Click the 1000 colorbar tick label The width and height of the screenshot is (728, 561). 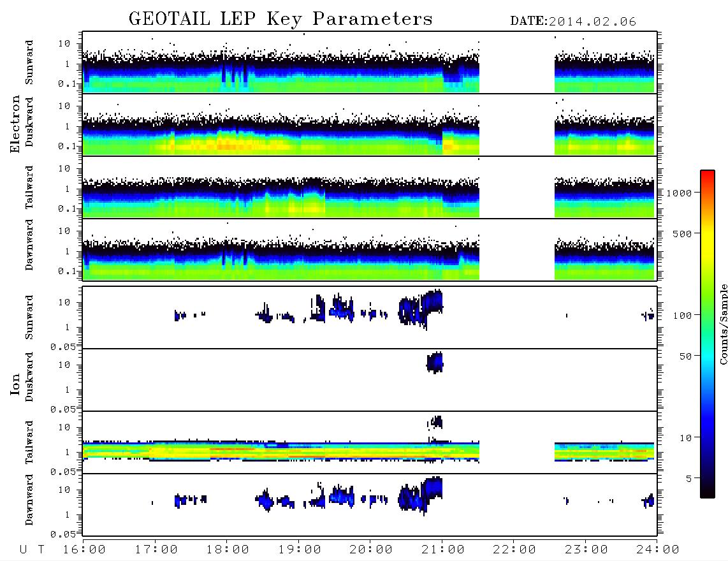click(680, 193)
